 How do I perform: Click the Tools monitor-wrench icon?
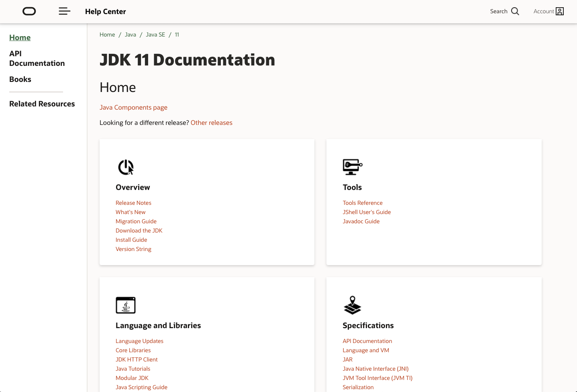(353, 167)
